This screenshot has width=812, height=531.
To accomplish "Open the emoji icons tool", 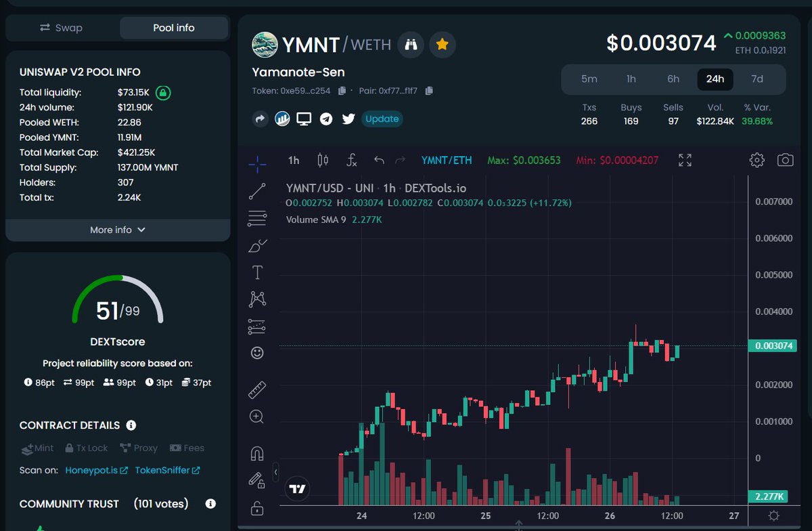I will click(257, 353).
